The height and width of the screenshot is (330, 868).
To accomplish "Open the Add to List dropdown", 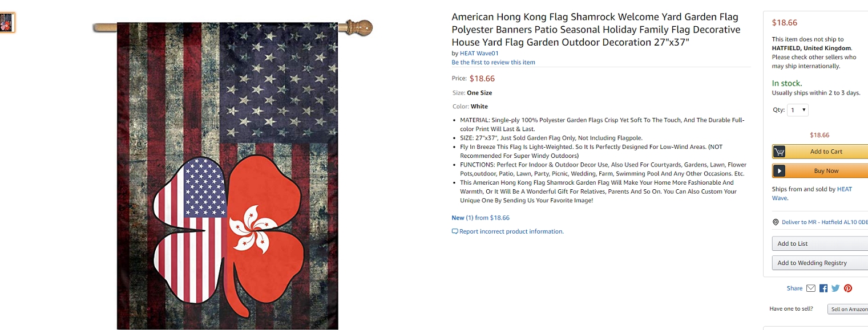I will pos(819,243).
